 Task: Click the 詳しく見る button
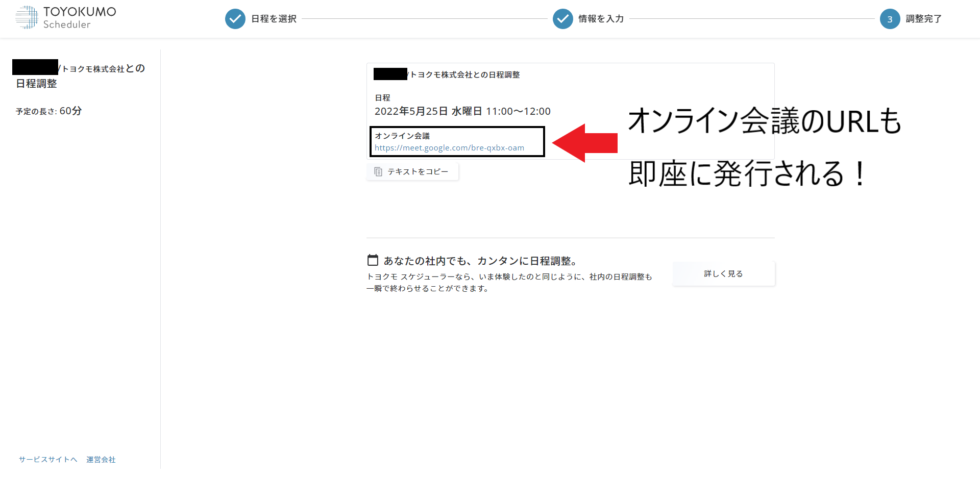tap(723, 273)
